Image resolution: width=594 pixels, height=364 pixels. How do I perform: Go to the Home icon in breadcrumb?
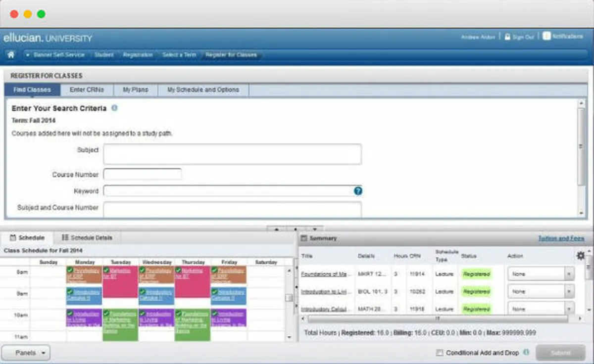pyautogui.click(x=11, y=55)
